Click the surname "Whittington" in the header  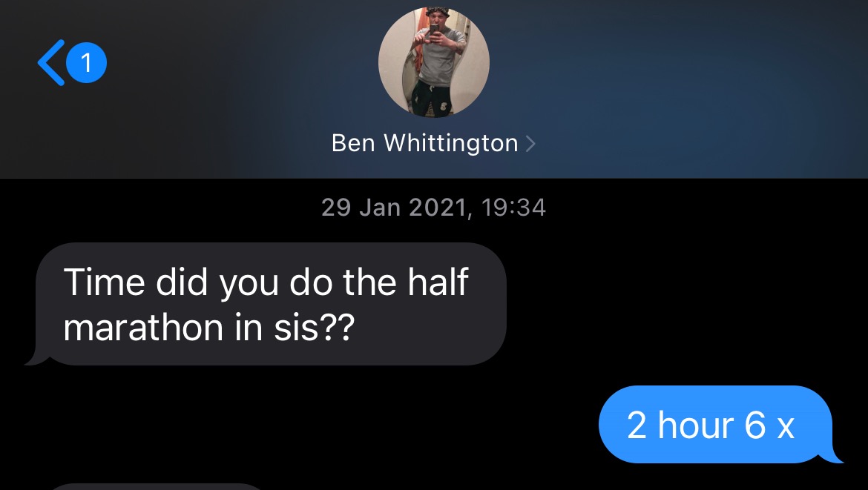[x=451, y=144]
